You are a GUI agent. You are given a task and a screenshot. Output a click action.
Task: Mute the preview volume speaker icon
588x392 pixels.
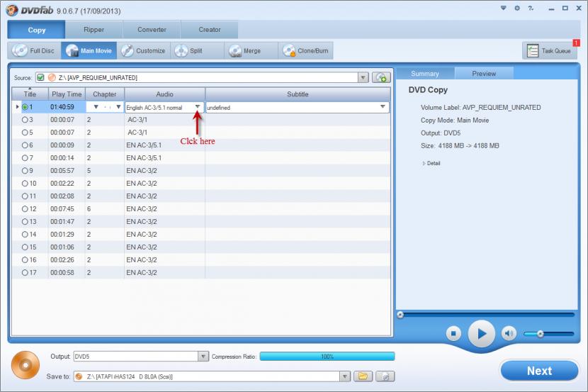coord(509,333)
